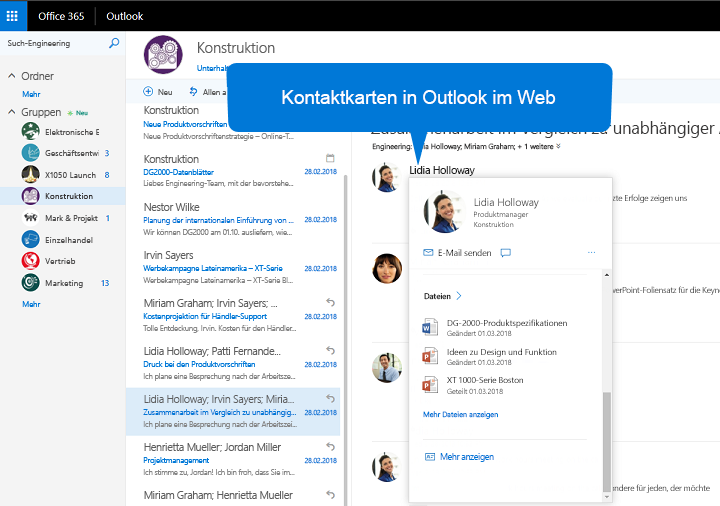The image size is (720, 506).
Task: Click the envelope icon for E-Mail senden
Action: pos(428,253)
